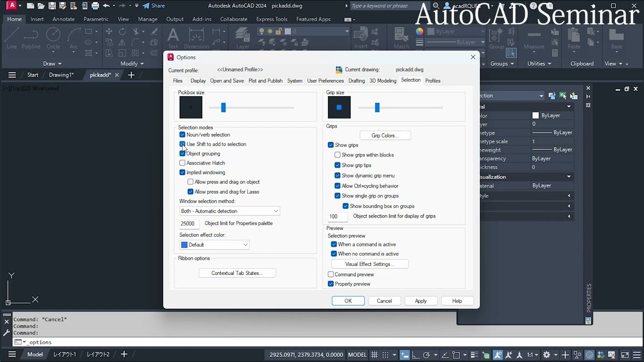
Task: Click the Visual Effect Settings button
Action: pos(369,264)
